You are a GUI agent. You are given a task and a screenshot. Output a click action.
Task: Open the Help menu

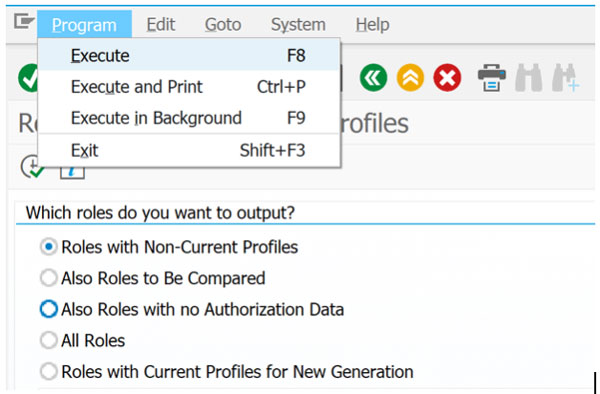(x=372, y=25)
